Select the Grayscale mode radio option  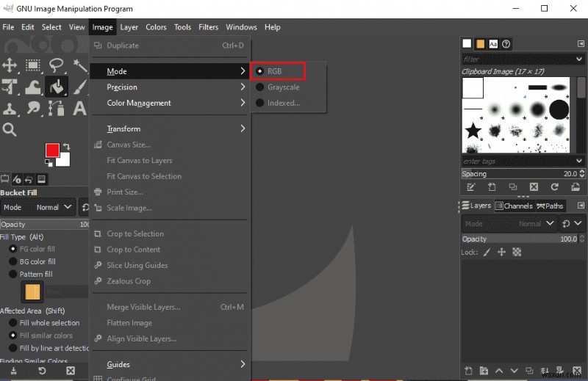click(x=283, y=87)
